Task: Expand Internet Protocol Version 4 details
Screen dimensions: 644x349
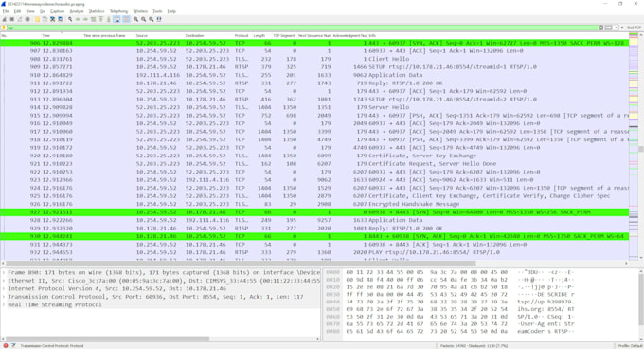Action: pos(4,288)
